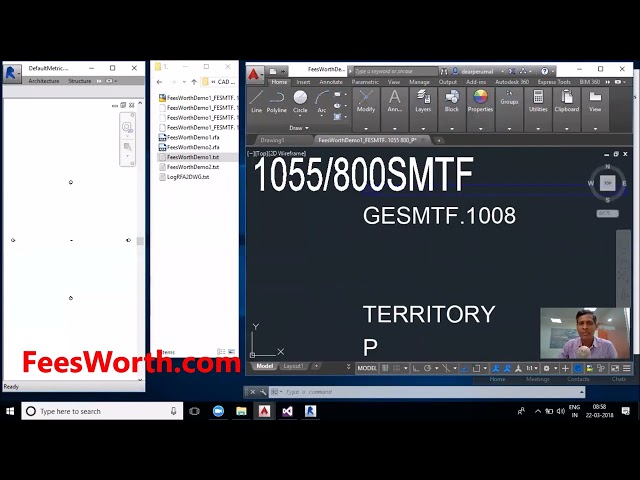Switch to the Layout1 tab
The height and width of the screenshot is (480, 640).
[x=293, y=366]
